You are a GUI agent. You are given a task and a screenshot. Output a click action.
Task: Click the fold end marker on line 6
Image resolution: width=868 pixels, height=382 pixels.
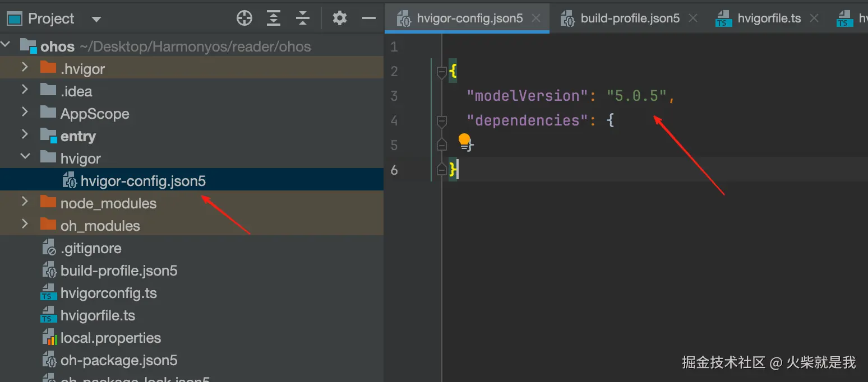tap(441, 169)
